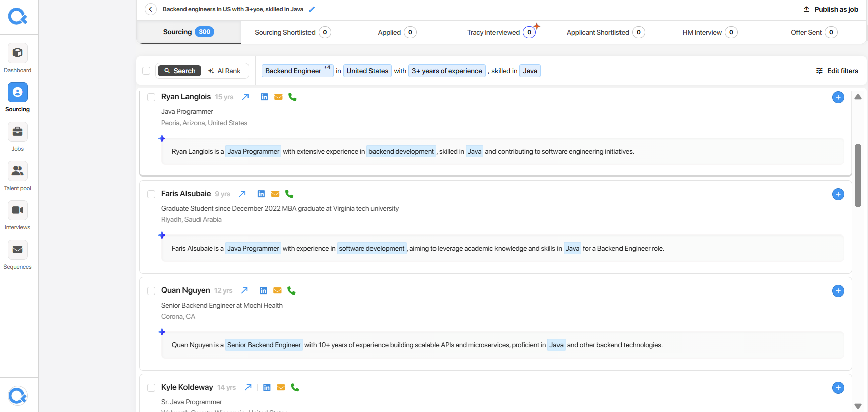This screenshot has width=868, height=412.
Task: Switch to HM Interview tab
Action: [710, 32]
